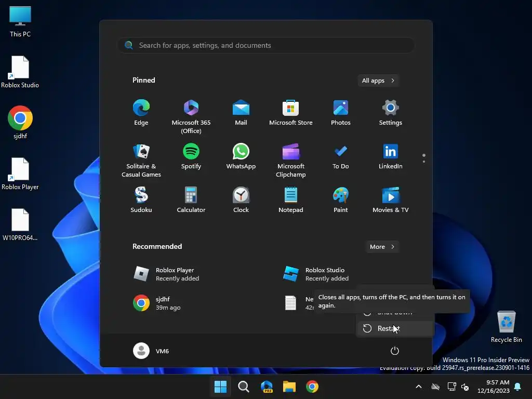Open Microsoft Store from pinned apps
The height and width of the screenshot is (399, 532).
[291, 113]
